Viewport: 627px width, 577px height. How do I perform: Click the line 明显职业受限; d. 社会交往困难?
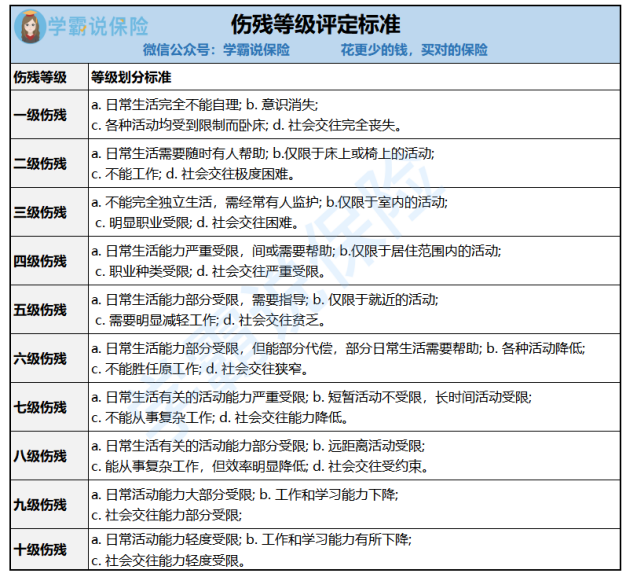[197, 223]
